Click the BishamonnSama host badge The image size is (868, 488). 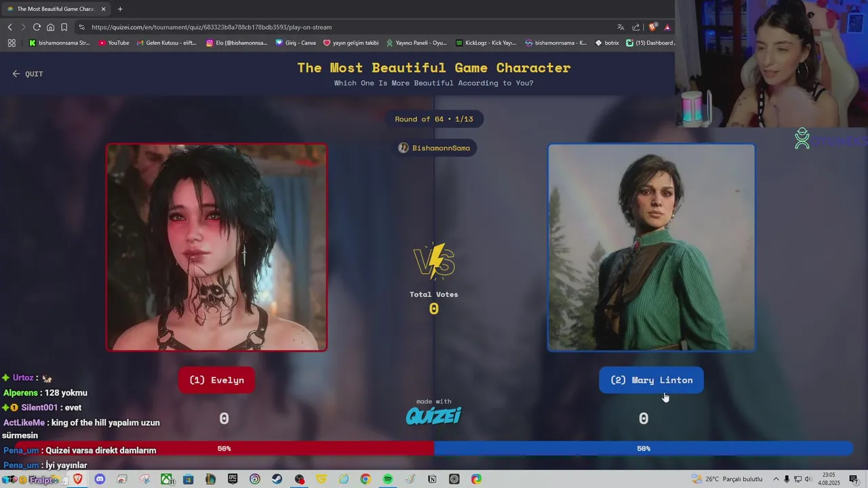pos(434,148)
